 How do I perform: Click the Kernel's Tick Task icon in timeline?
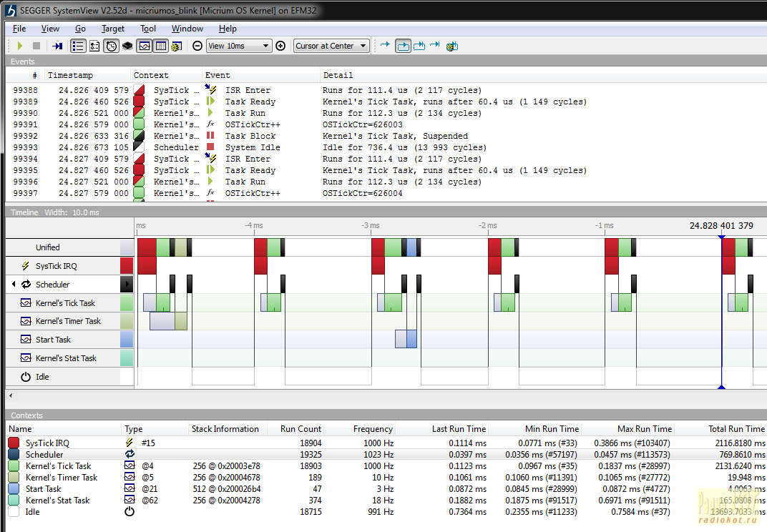26,303
